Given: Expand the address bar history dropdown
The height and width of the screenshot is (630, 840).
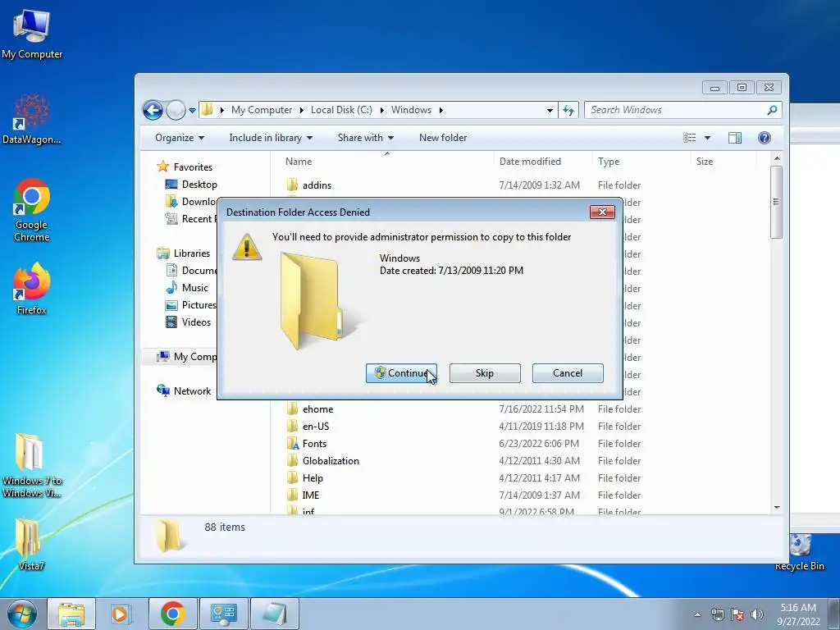Looking at the screenshot, I should coord(550,111).
